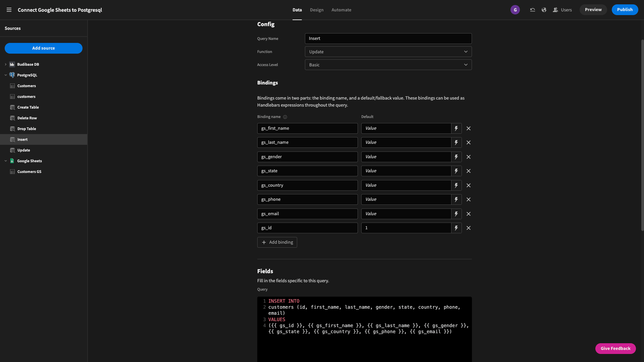Click lightning bolt for gs_gender binding

(456, 157)
